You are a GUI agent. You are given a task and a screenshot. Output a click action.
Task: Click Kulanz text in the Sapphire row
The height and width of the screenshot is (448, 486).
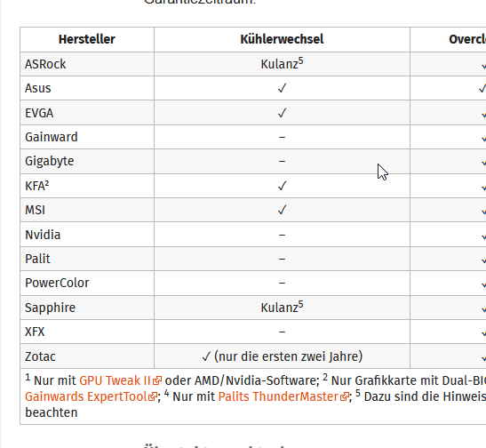point(279,308)
